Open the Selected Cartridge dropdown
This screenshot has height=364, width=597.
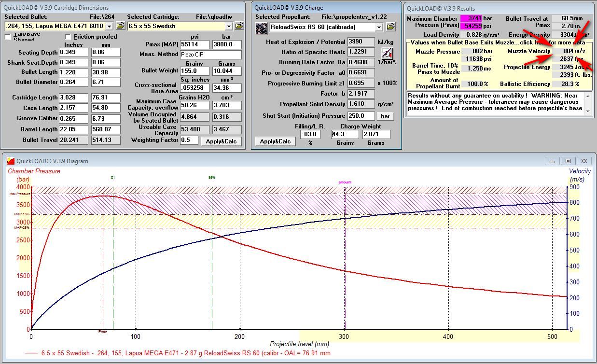pyautogui.click(x=229, y=26)
